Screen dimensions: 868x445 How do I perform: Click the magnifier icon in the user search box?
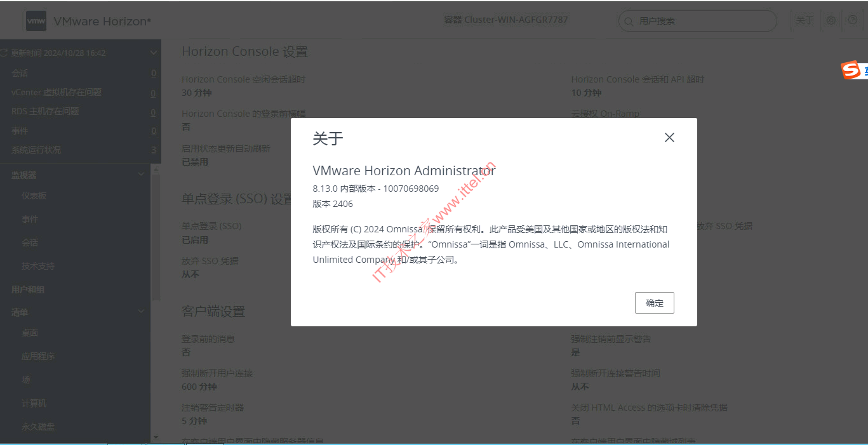pos(629,22)
